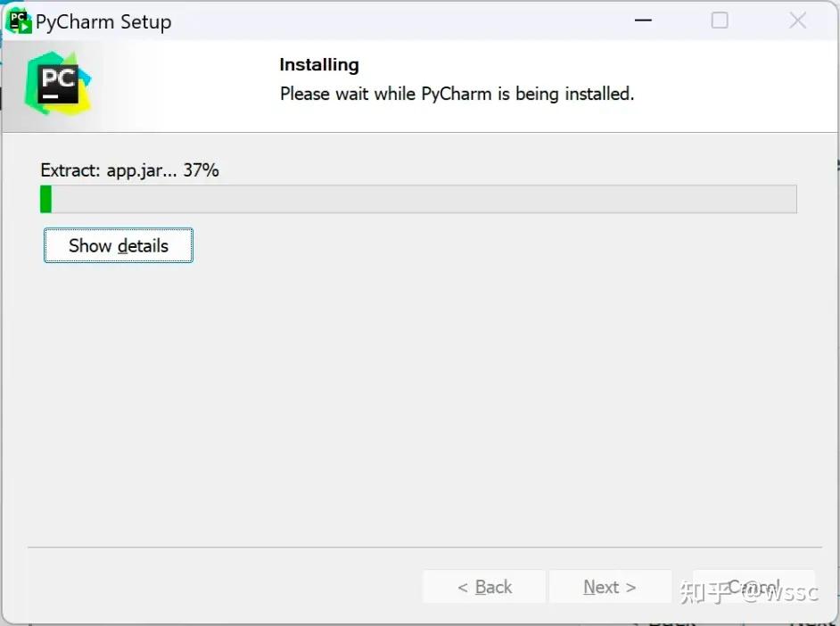Click the Installing header text
Screen dimensions: 840x626
318,64
